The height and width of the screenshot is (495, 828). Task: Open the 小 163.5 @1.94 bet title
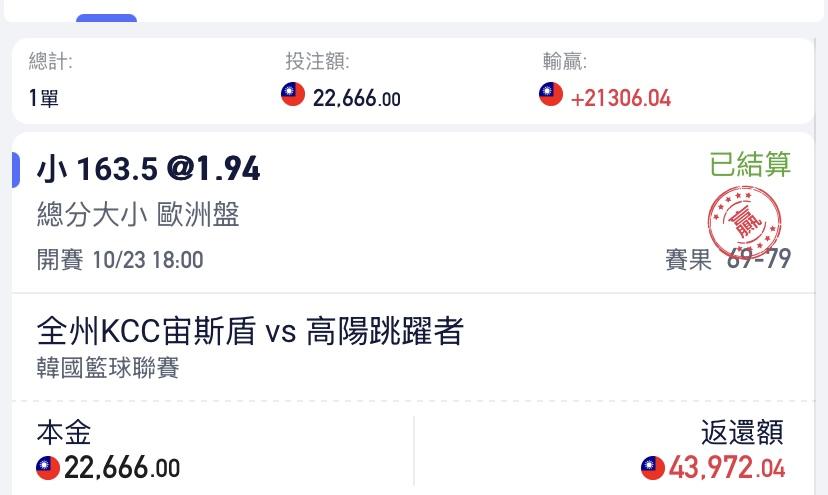coord(149,169)
